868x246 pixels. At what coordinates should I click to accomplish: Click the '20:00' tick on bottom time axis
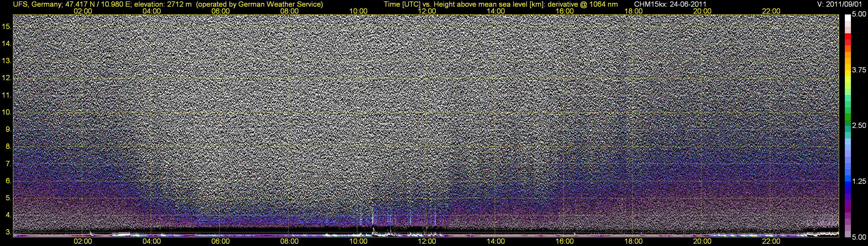click(702, 242)
